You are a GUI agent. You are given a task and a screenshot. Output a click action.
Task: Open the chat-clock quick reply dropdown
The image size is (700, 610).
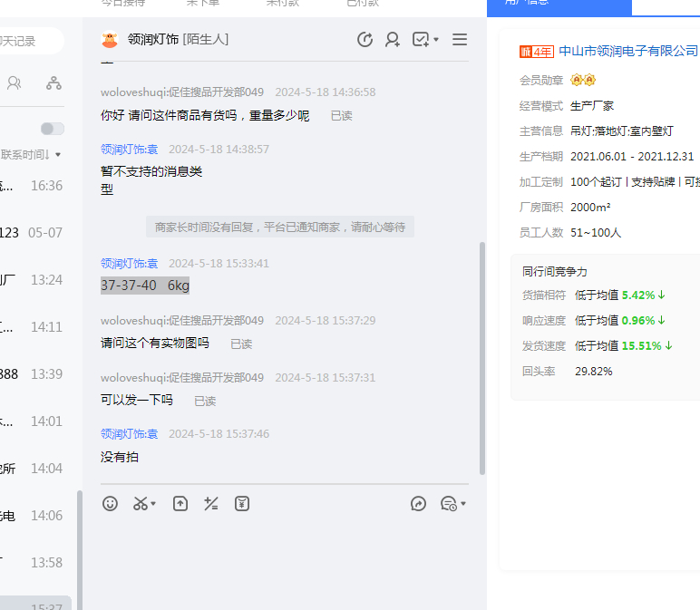click(x=452, y=503)
